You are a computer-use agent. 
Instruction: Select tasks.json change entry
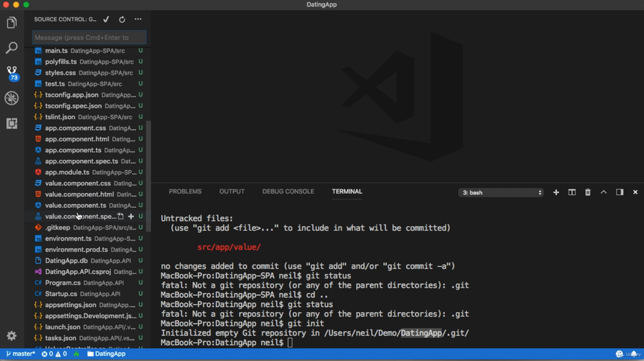[x=88, y=338]
